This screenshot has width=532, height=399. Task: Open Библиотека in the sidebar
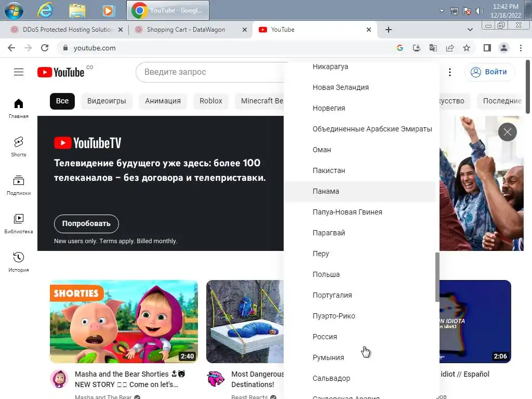click(19, 223)
